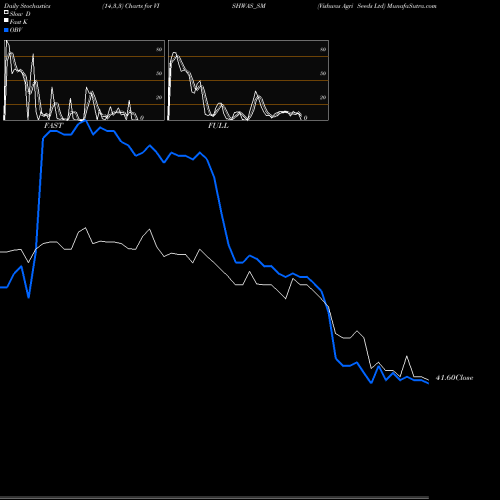The height and width of the screenshot is (500, 500).
Task: Open the FULL stochastic mini chart
Action: (x=248, y=80)
